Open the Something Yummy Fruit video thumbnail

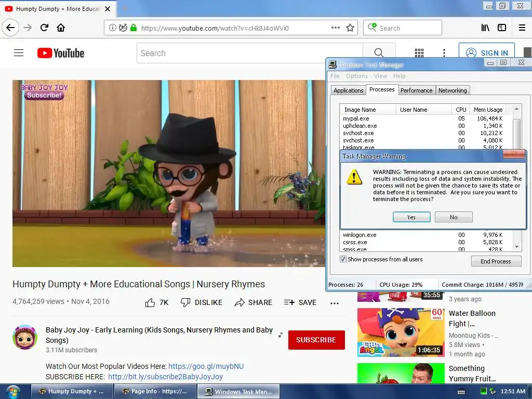(401, 373)
